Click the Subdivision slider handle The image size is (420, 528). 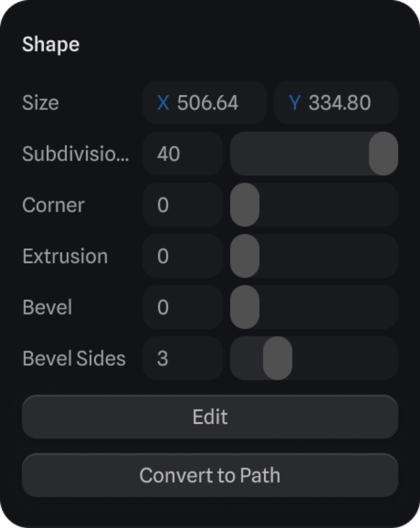383,154
